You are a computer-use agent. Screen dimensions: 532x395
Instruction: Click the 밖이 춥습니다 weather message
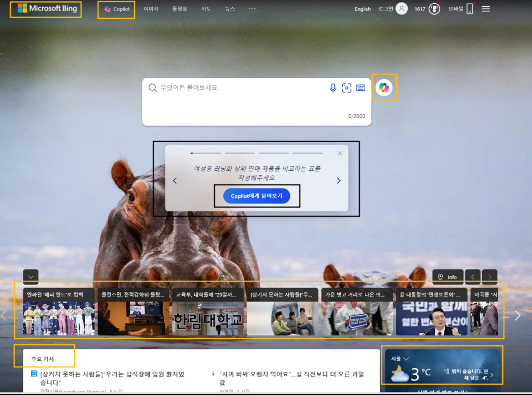(469, 374)
